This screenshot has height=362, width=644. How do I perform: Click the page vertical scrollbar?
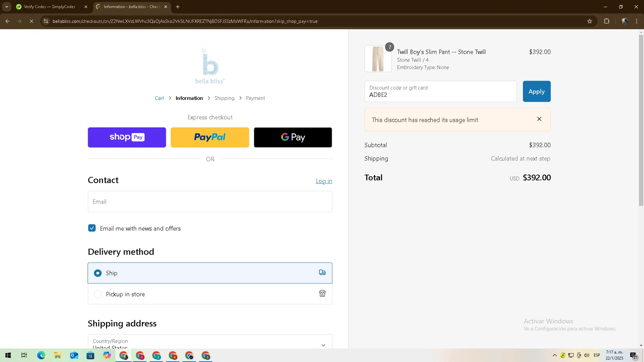click(641, 120)
